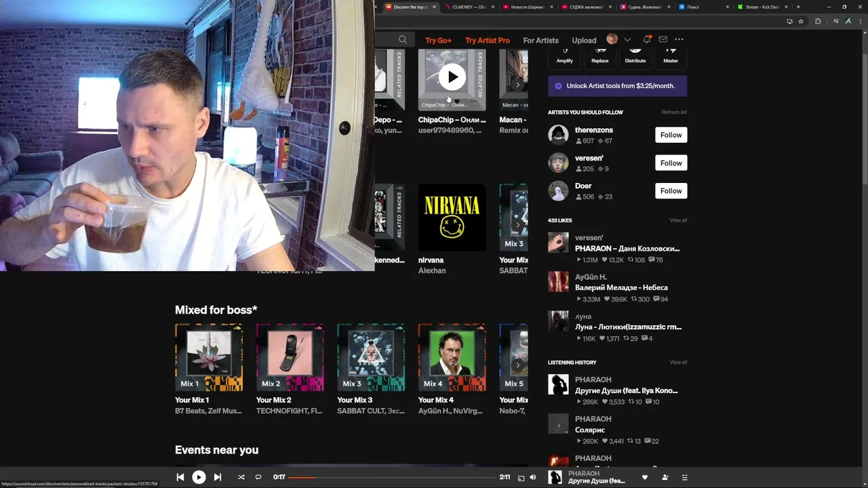View all 433 likes
The image size is (868, 488).
point(678,220)
